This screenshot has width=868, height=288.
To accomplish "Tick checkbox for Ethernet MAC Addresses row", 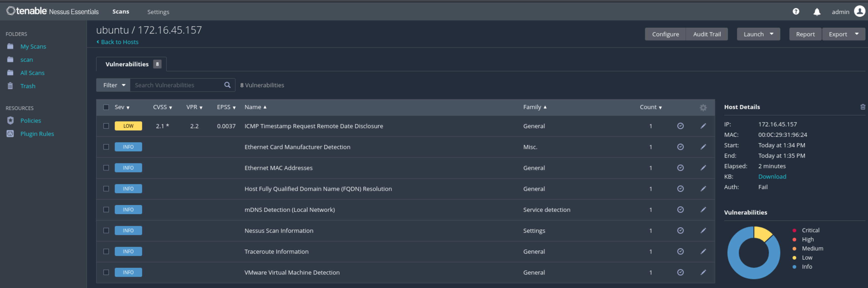I will click(x=106, y=168).
